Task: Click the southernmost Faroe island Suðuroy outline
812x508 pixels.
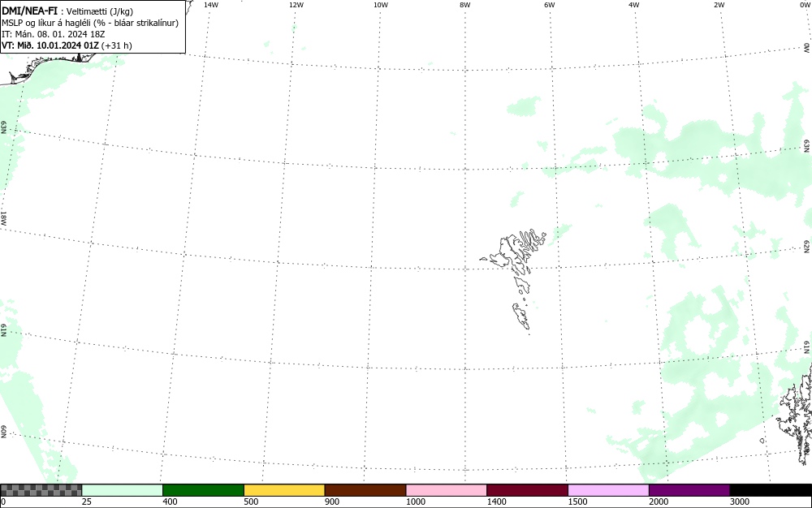Action: pos(521,316)
